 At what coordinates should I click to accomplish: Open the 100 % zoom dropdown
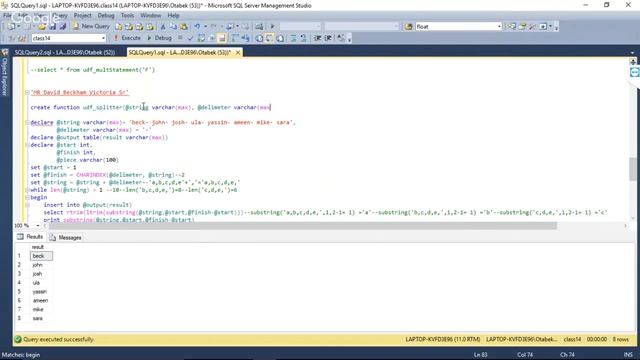pos(38,226)
